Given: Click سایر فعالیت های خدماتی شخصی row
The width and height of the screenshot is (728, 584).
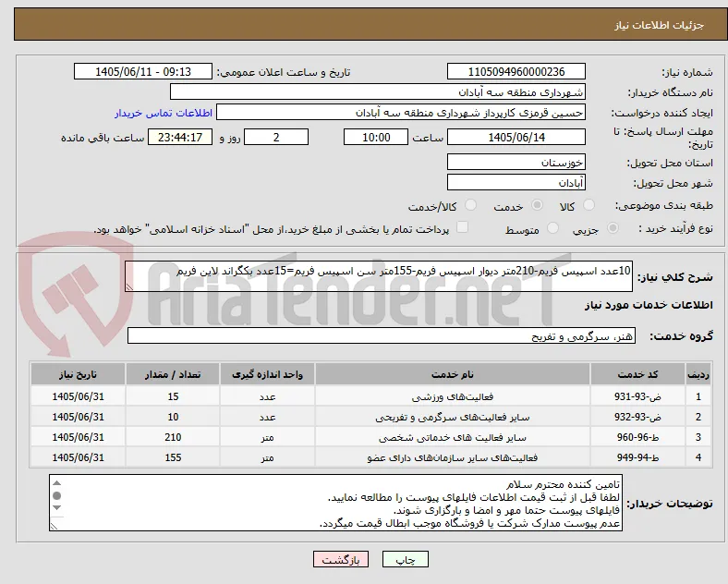Looking at the screenshot, I should [452, 437].
